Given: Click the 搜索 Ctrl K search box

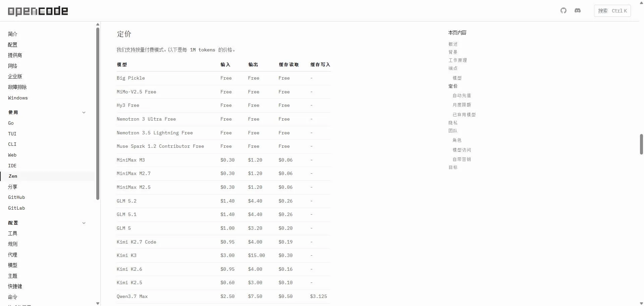Looking at the screenshot, I should (x=612, y=11).
